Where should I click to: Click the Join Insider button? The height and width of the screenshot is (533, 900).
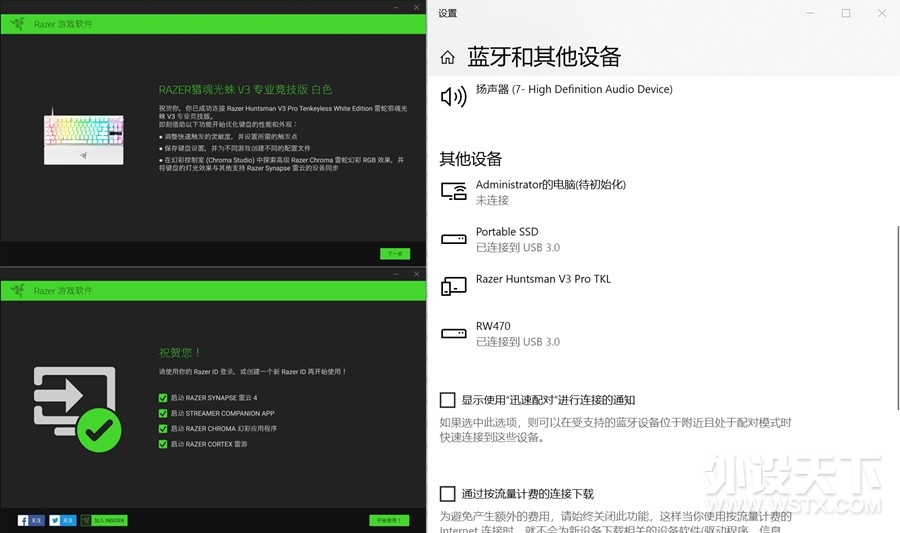coord(104,520)
